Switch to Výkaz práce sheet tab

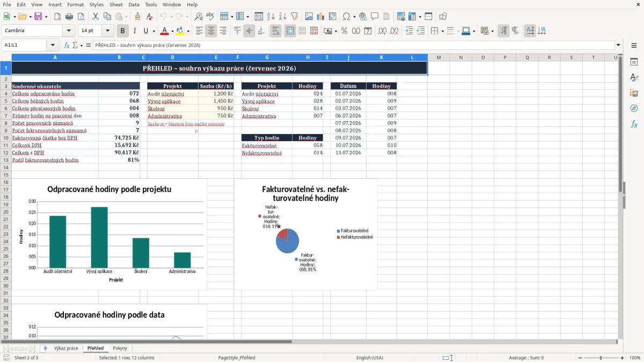65,348
